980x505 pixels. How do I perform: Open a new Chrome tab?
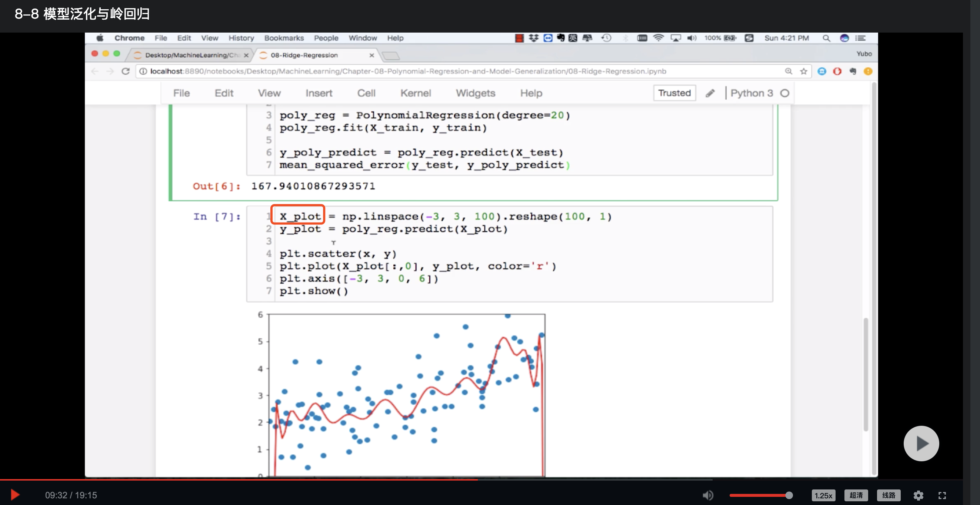[x=391, y=56]
